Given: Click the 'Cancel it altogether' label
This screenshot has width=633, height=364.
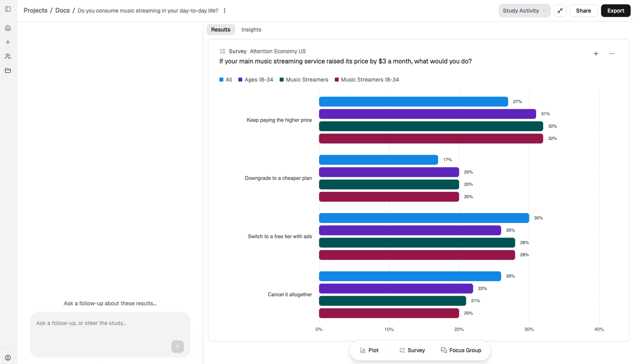Looking at the screenshot, I should click(x=290, y=295).
